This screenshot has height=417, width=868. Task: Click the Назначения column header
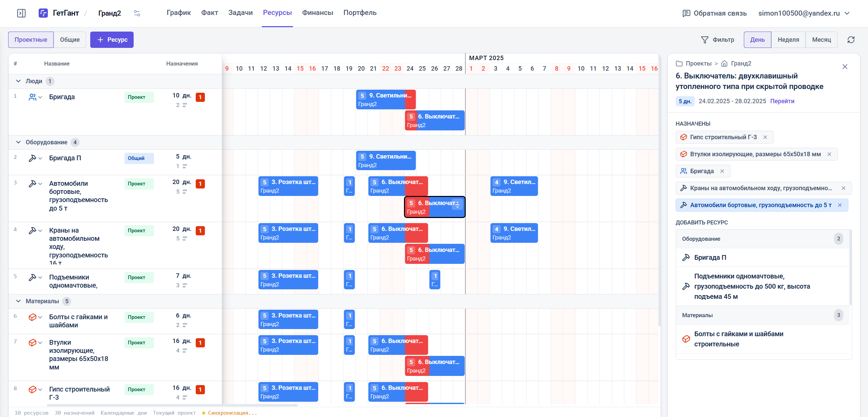[182, 64]
